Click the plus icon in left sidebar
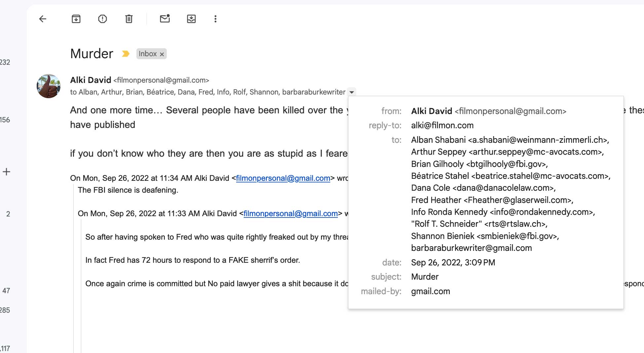Image resolution: width=644 pixels, height=353 pixels. tap(6, 172)
